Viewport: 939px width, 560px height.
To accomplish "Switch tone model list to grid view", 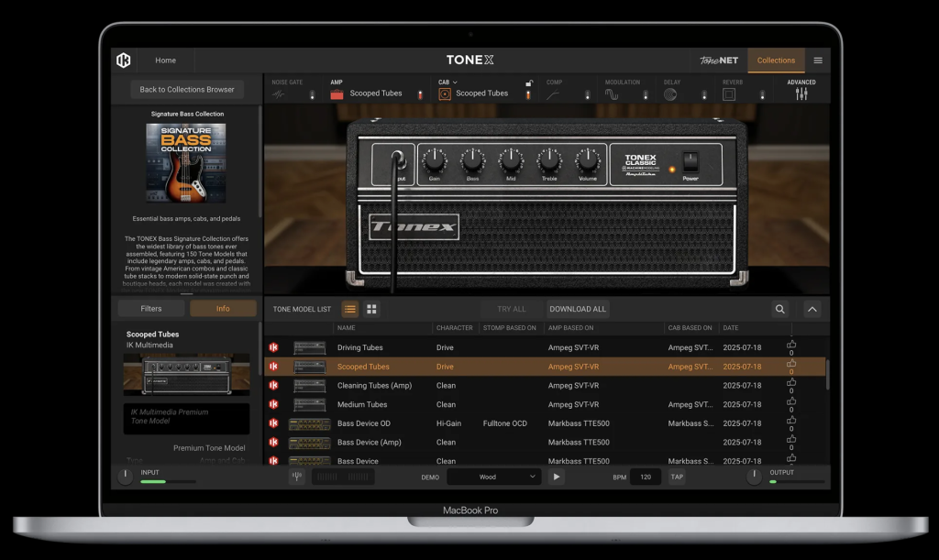I will (x=371, y=309).
